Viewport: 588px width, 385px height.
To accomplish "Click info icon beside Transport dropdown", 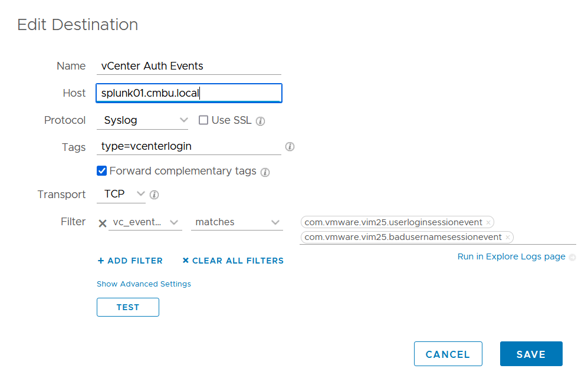I will point(154,194).
